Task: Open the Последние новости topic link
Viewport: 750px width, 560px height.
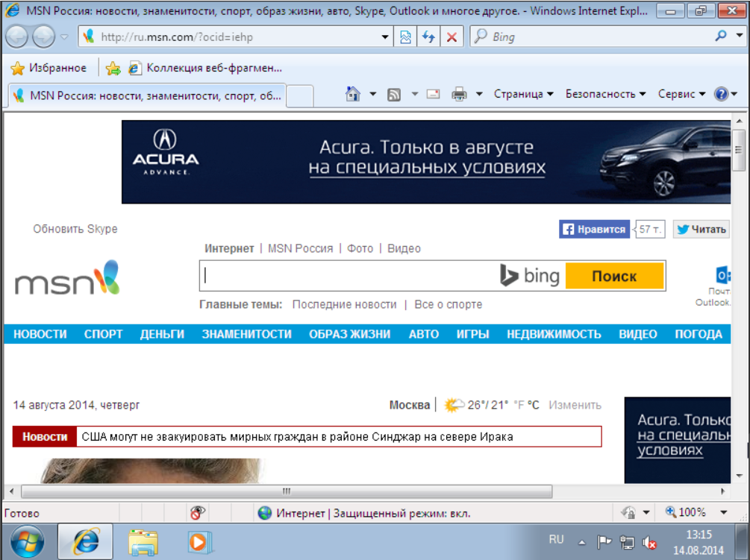Action: (344, 304)
